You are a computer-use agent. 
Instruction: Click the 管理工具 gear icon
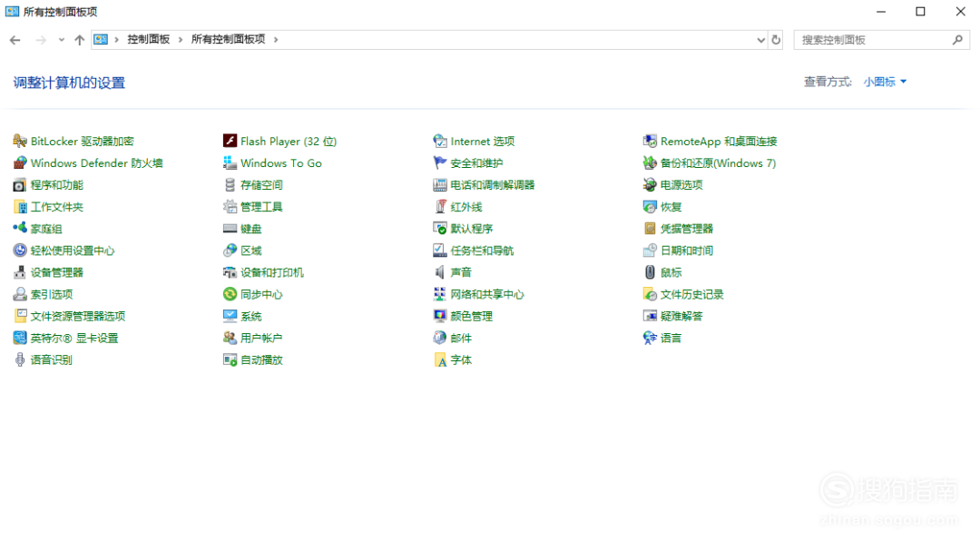click(x=230, y=207)
